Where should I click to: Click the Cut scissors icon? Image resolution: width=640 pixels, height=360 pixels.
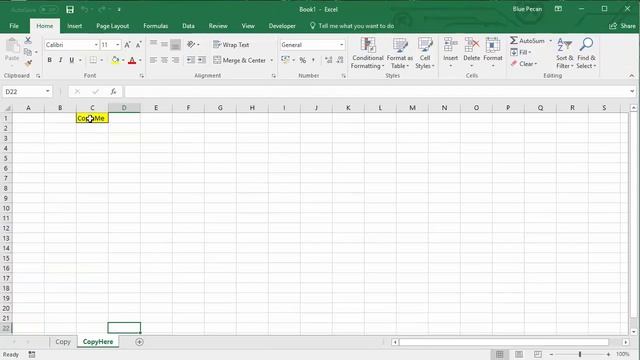pos(28,40)
